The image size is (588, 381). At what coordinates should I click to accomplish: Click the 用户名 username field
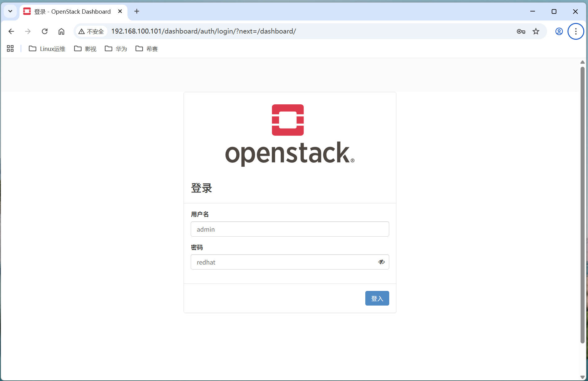(x=290, y=229)
